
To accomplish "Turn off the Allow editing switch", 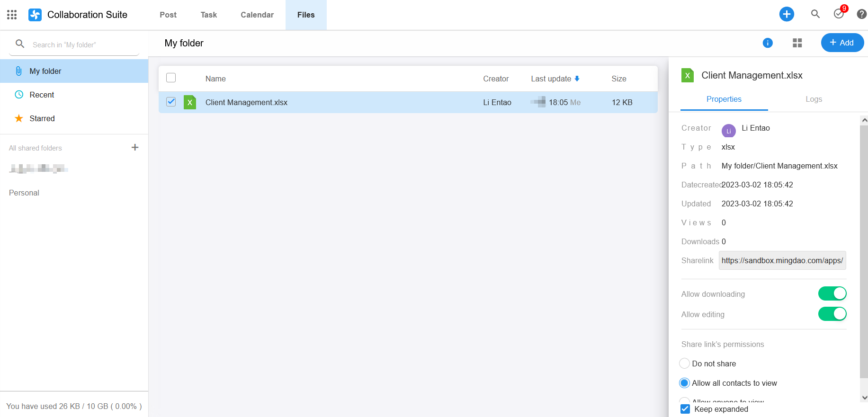I will click(x=832, y=314).
